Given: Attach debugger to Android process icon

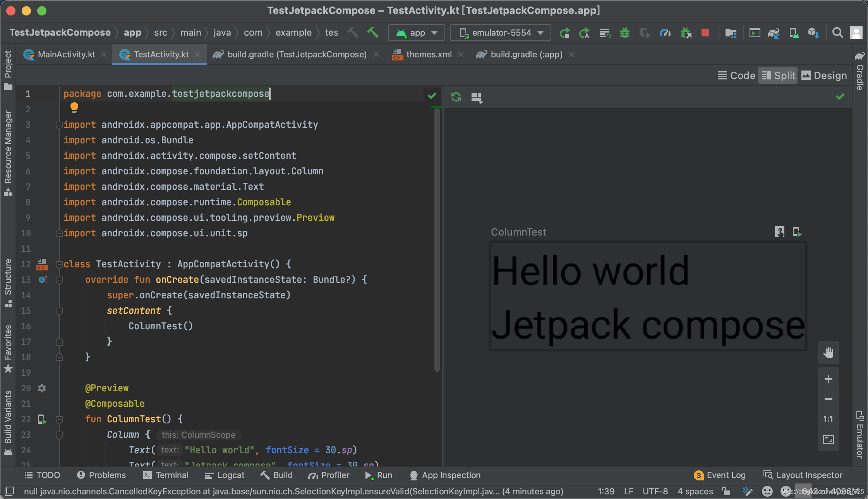Looking at the screenshot, I should coord(686,33).
